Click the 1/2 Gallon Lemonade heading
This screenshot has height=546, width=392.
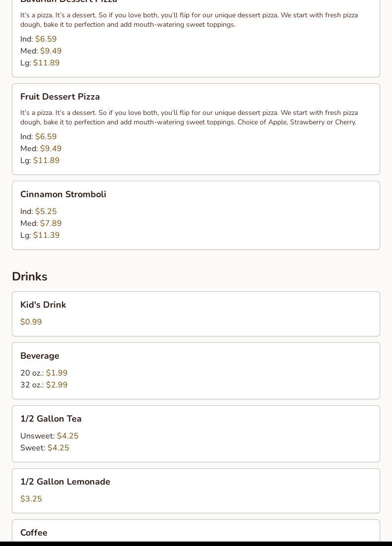pos(65,482)
